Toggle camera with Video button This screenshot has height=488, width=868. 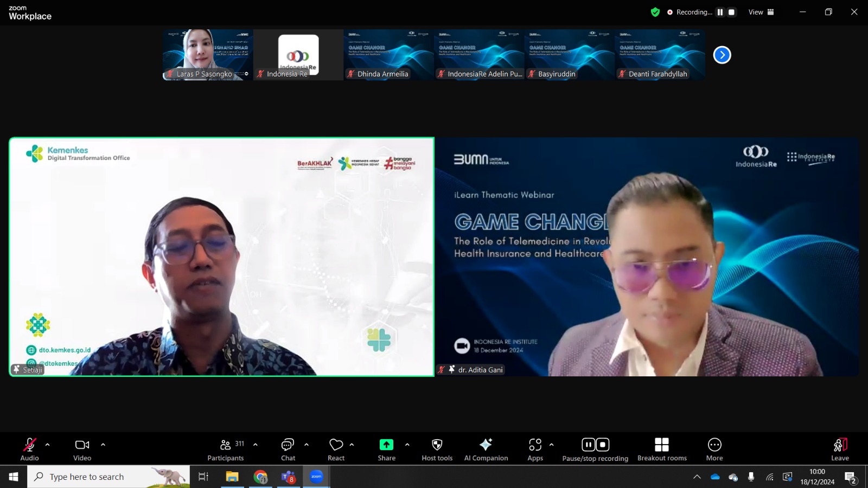click(x=82, y=450)
